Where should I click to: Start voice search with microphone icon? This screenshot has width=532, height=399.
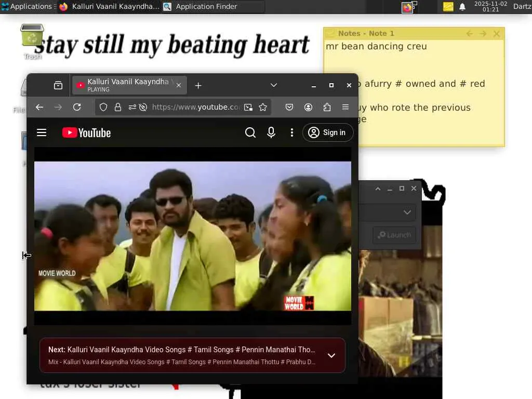coord(271,132)
